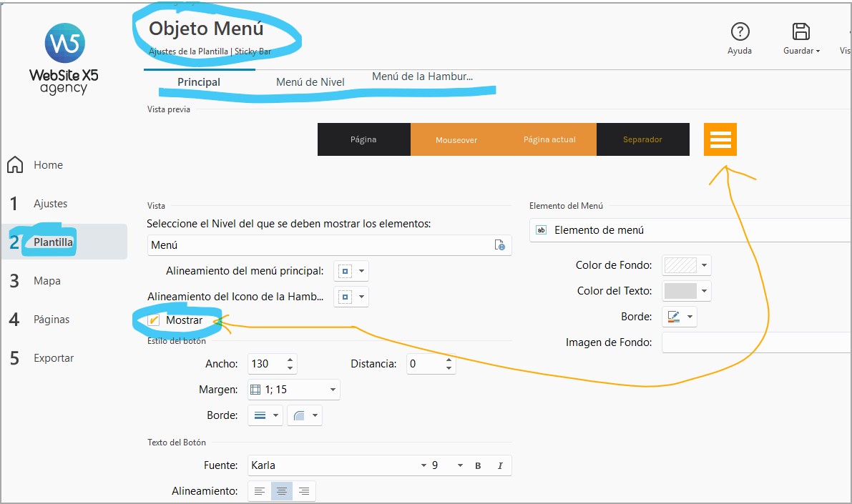The image size is (852, 504).
Task: Click the Home icon in sidebar
Action: [15, 165]
